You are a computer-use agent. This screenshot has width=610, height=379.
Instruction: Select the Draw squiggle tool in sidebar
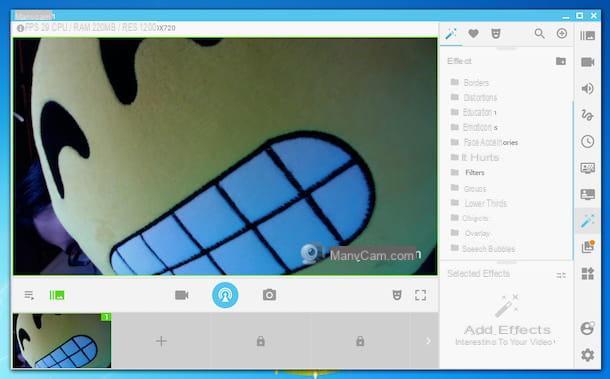point(587,115)
